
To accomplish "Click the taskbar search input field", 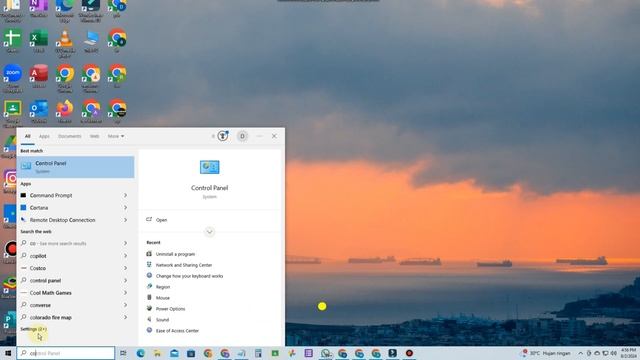I will (66, 353).
